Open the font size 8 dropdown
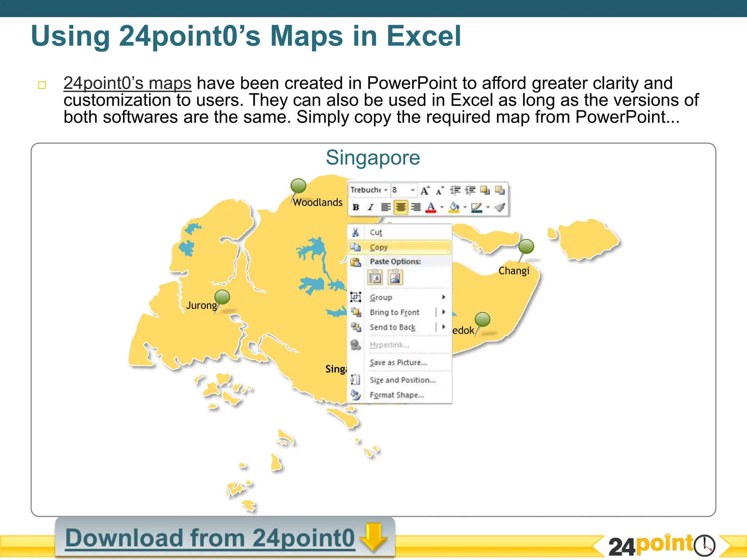747x560 pixels. (x=413, y=190)
